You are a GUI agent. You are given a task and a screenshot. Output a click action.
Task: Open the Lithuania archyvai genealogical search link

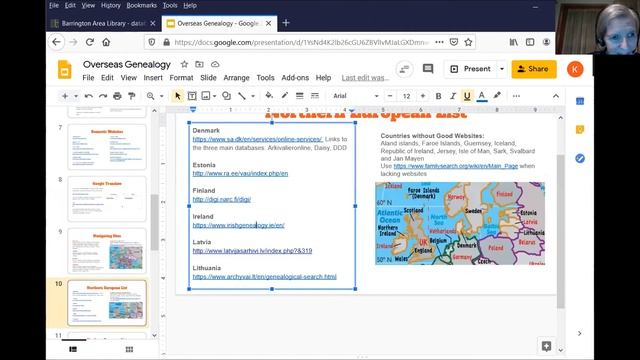[264, 277]
